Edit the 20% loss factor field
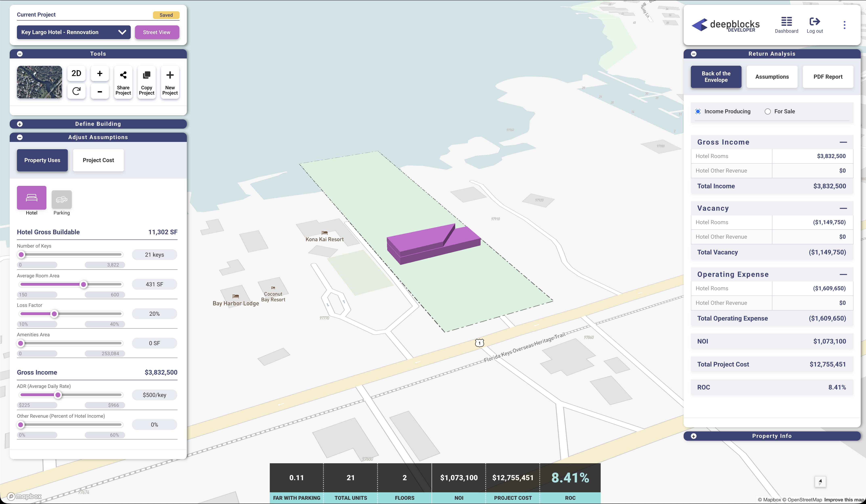 coord(155,314)
